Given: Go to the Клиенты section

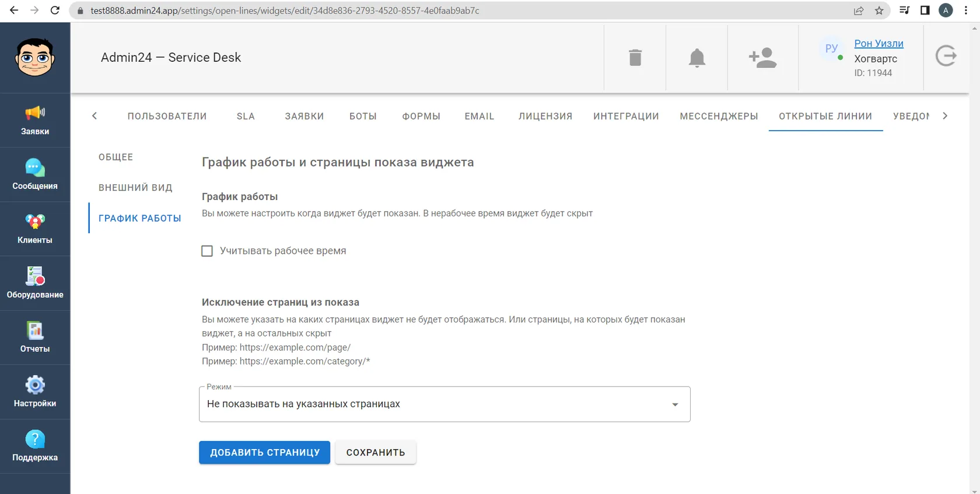Looking at the screenshot, I should 35,229.
